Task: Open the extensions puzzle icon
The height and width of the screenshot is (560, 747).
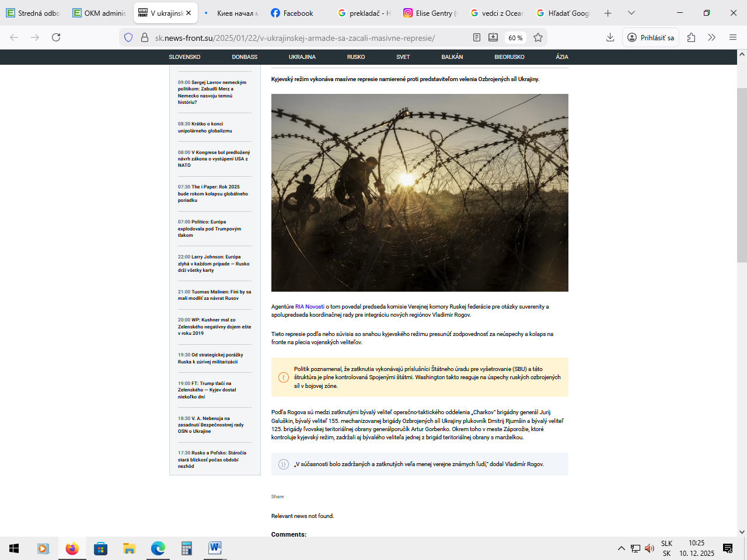Action: pos(691,37)
